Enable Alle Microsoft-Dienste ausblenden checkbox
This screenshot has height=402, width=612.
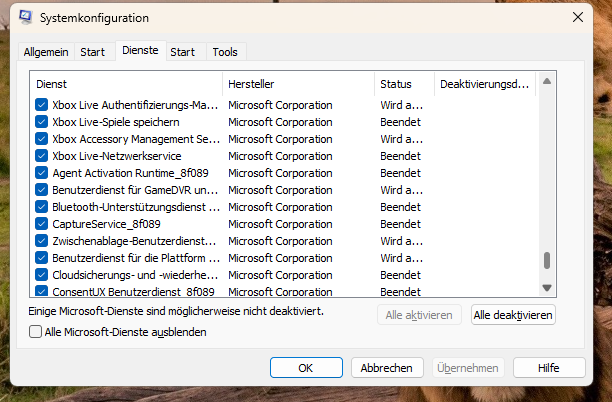pyautogui.click(x=37, y=332)
